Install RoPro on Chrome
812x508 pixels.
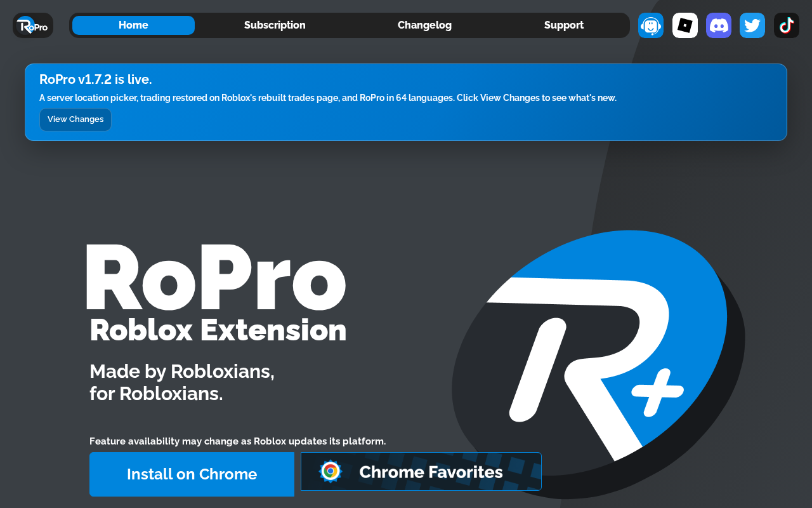(x=192, y=474)
